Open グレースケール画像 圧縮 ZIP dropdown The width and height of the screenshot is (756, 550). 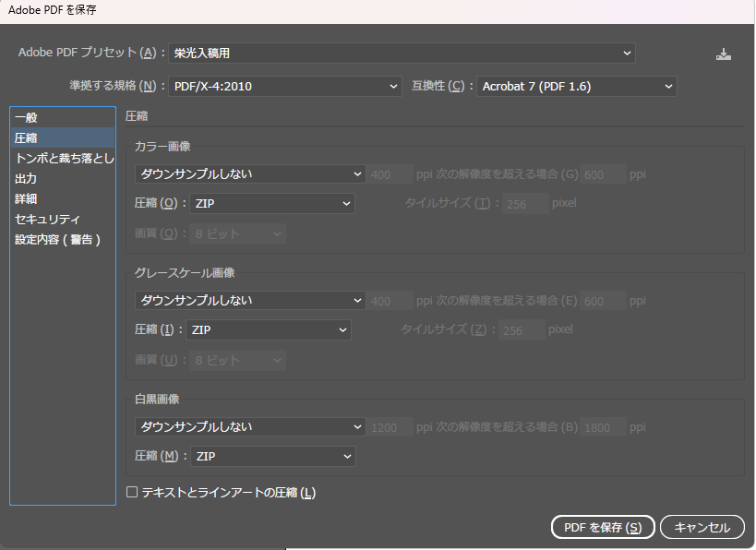269,329
